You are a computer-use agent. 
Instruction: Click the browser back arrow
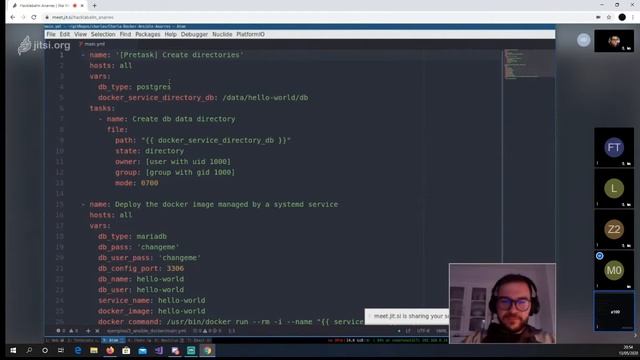click(x=13, y=17)
